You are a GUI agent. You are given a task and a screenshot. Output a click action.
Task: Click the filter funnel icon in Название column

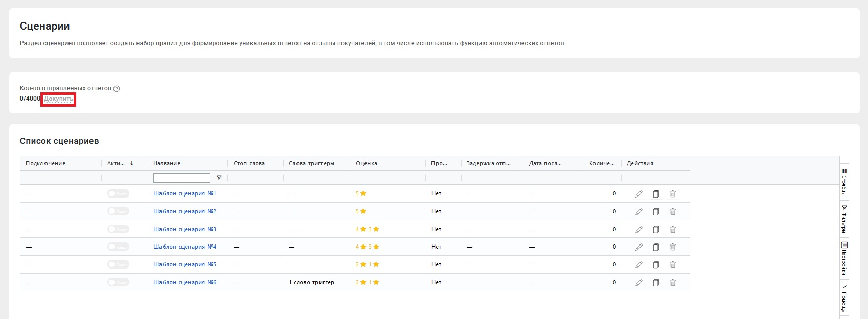(219, 178)
